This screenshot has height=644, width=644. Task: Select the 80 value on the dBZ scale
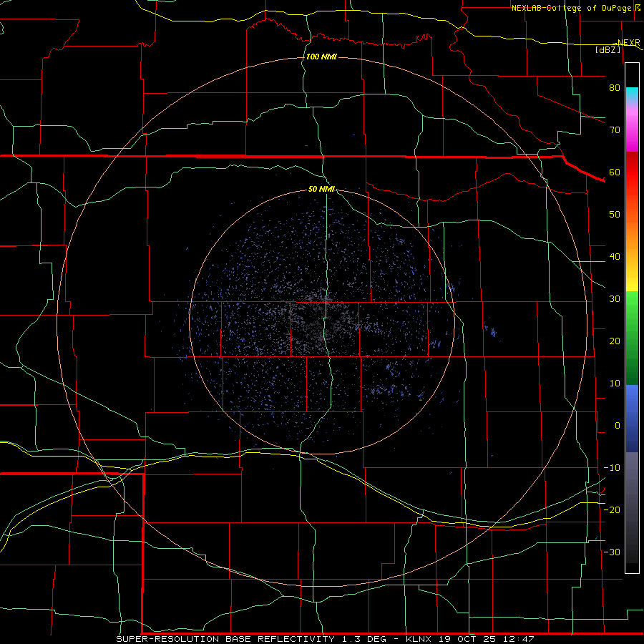[615, 87]
